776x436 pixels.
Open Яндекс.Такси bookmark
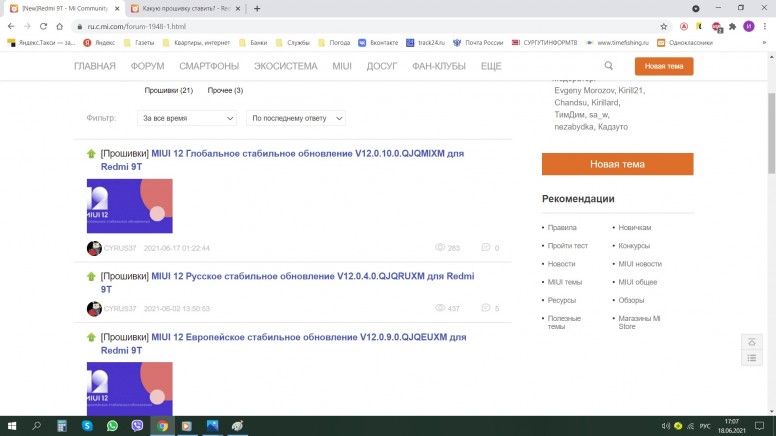[42, 43]
